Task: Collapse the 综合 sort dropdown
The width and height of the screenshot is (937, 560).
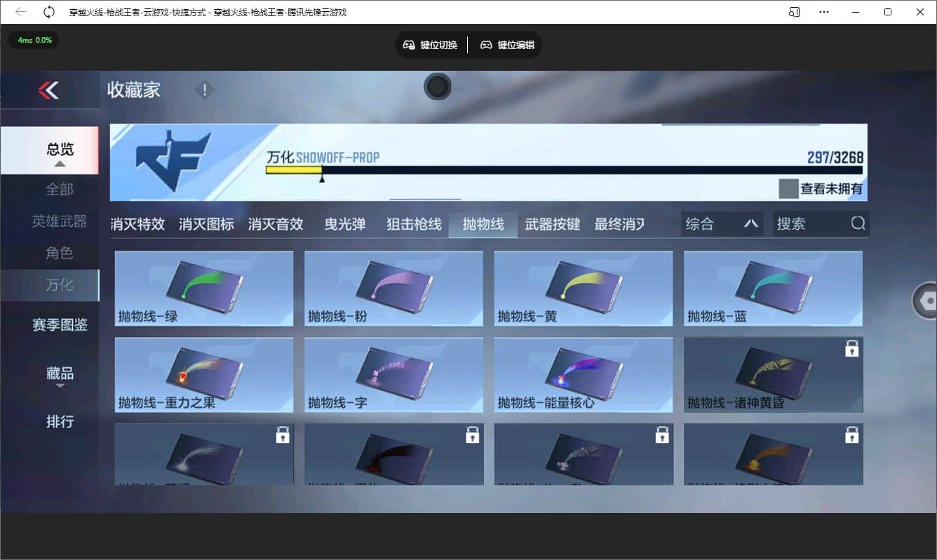Action: (x=750, y=223)
